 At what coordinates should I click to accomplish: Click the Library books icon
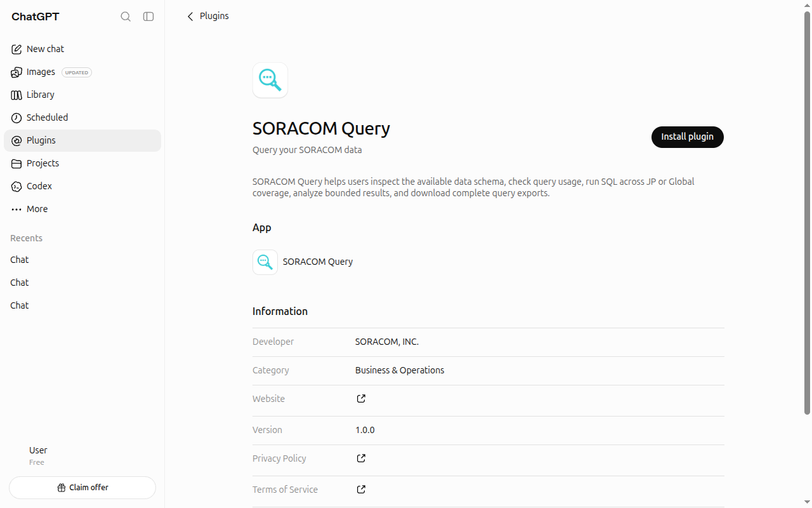tap(16, 95)
